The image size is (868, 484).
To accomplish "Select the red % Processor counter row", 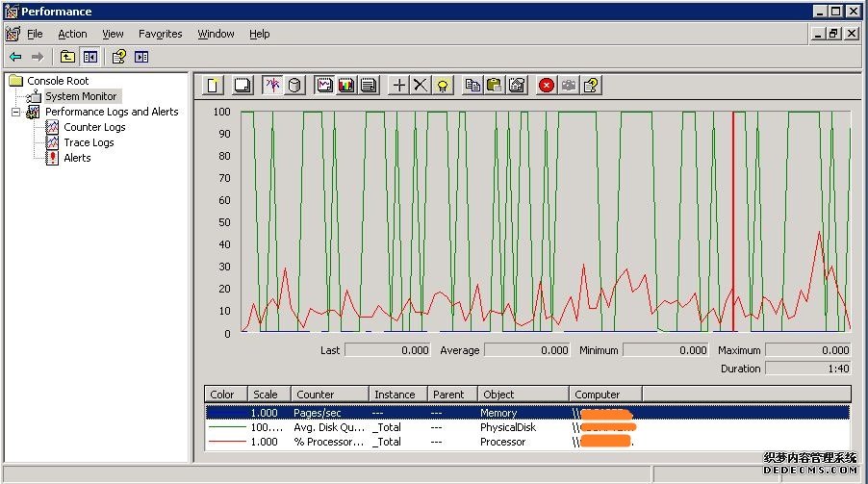I will (329, 442).
